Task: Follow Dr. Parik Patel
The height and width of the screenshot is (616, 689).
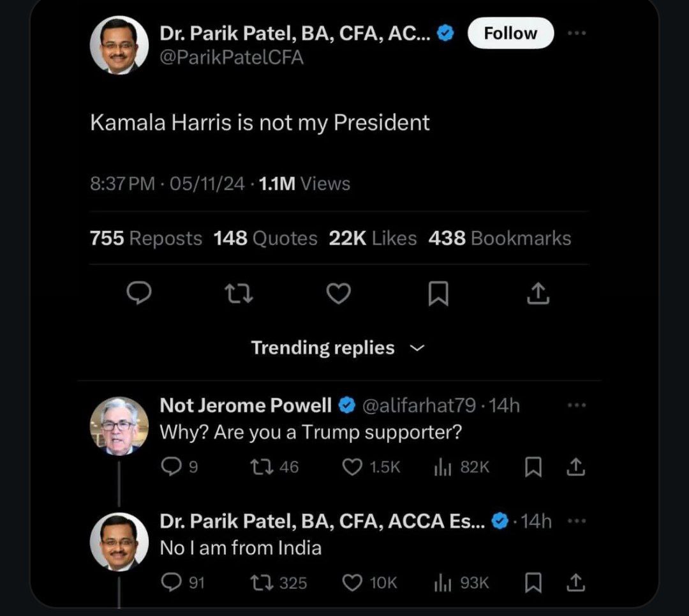Action: pyautogui.click(x=510, y=33)
